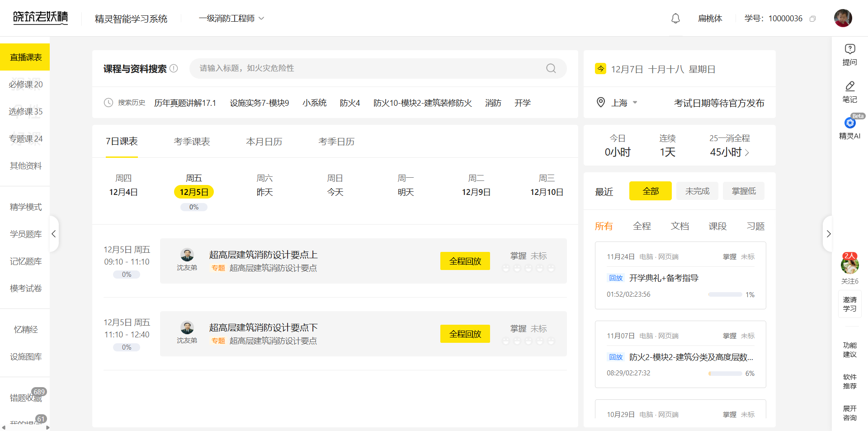The width and height of the screenshot is (868, 431).
Task: Click teacher avatar for 超高层建筑消防设计要点下
Action: 187,327
